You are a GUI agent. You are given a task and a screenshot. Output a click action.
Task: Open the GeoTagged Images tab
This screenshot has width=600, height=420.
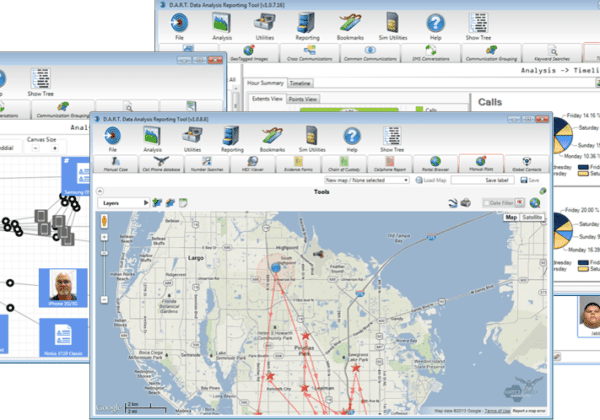249,53
